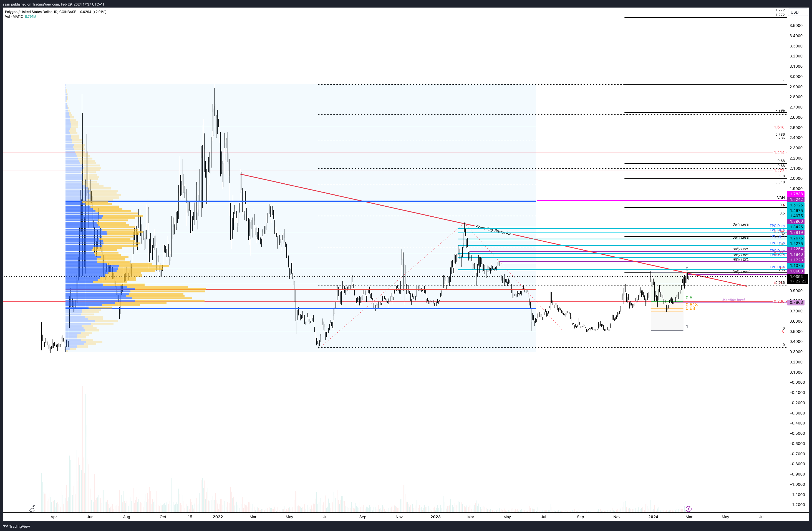This screenshot has height=531, width=812.
Task: Select the purple 1.5242 price label
Action: (x=796, y=199)
